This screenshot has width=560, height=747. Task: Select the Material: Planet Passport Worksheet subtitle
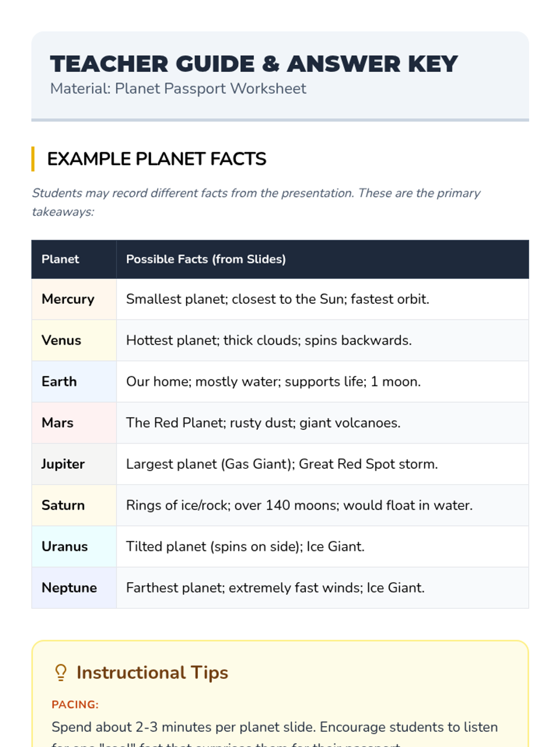click(178, 89)
